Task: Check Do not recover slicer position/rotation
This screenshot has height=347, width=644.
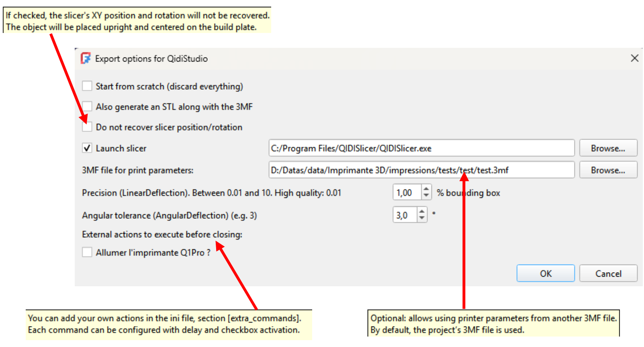Action: coord(87,127)
